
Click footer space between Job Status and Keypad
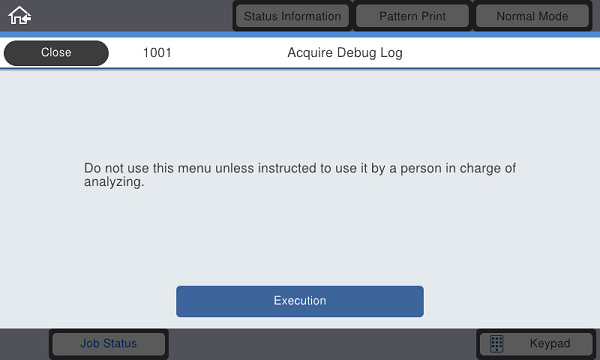[x=321, y=344]
